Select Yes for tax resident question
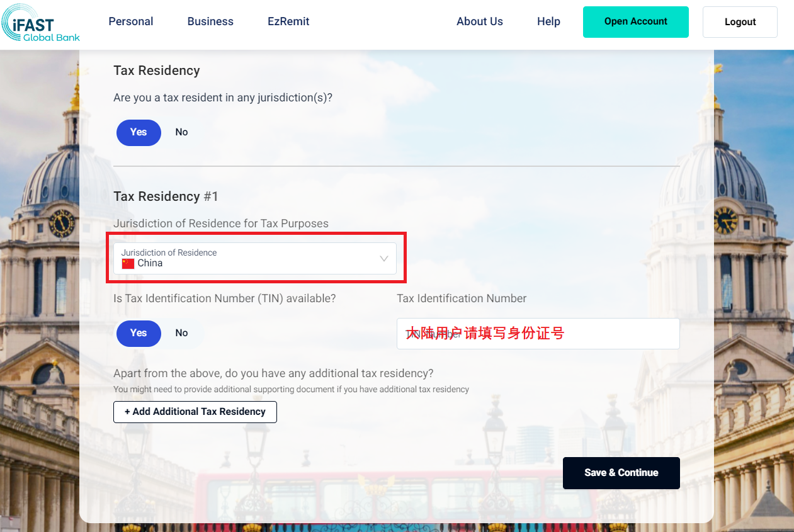The width and height of the screenshot is (794, 532). coord(139,132)
